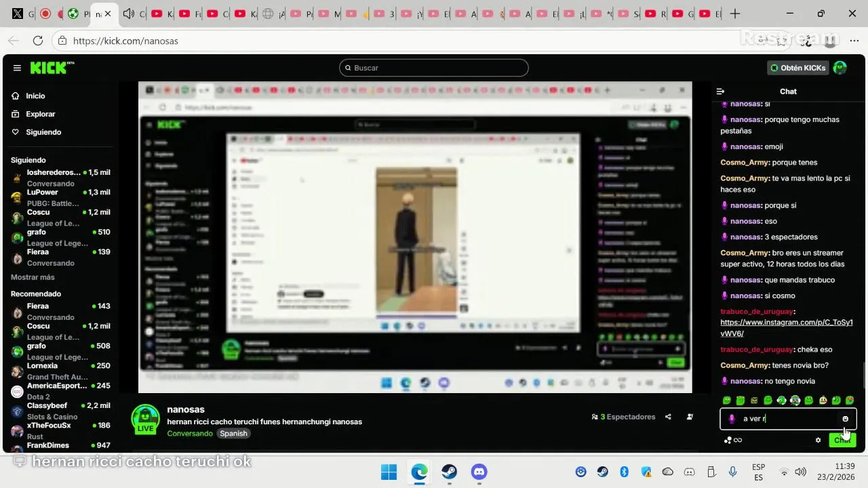The height and width of the screenshot is (488, 868).
Task: Click the nanosas LIVE avatar
Action: pyautogui.click(x=145, y=420)
